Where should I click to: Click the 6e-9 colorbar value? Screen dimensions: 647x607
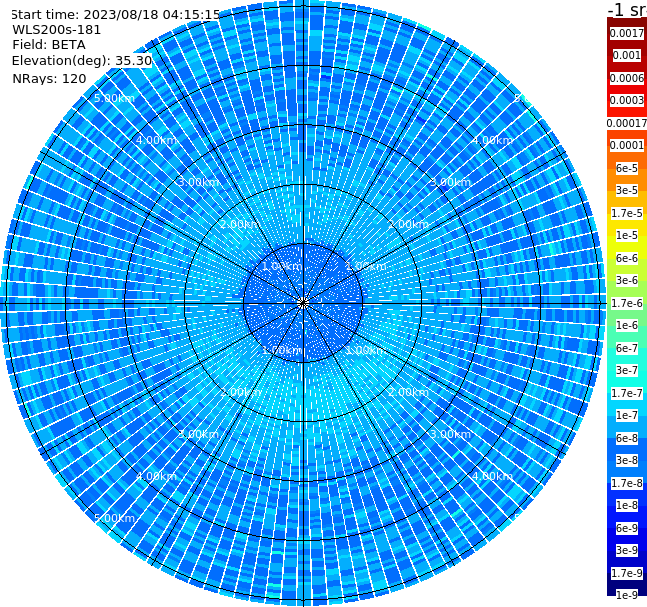pyautogui.click(x=627, y=528)
